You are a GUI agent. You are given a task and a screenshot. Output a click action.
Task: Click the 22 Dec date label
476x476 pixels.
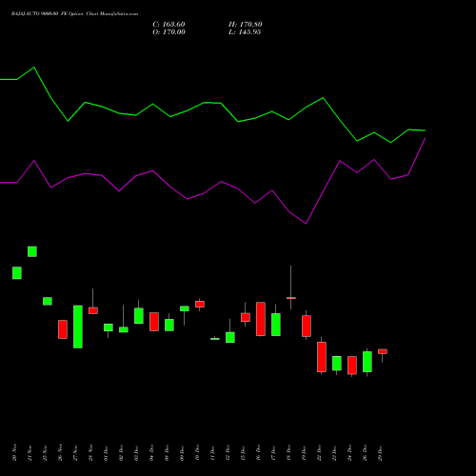coord(319,453)
